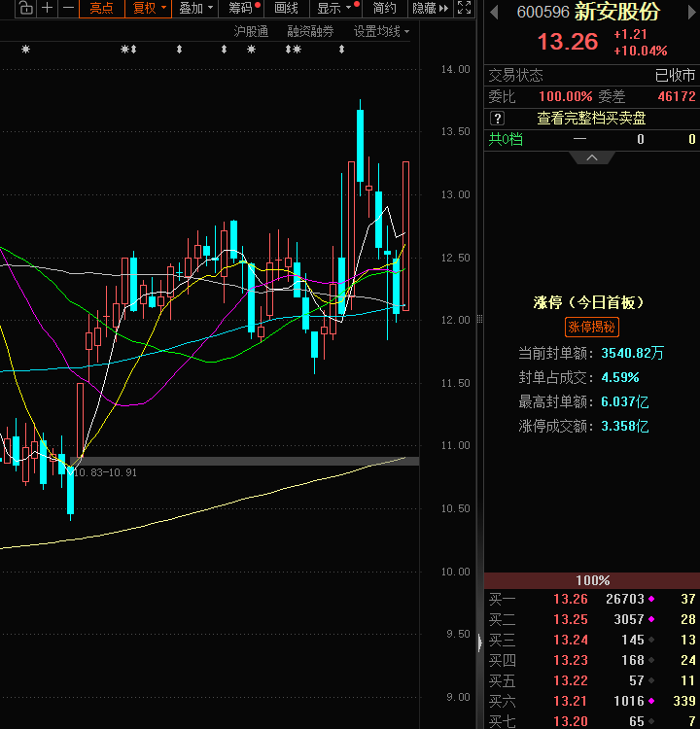Click the 沪股通 label
Image resolution: width=700 pixels, height=729 pixels.
click(x=251, y=32)
